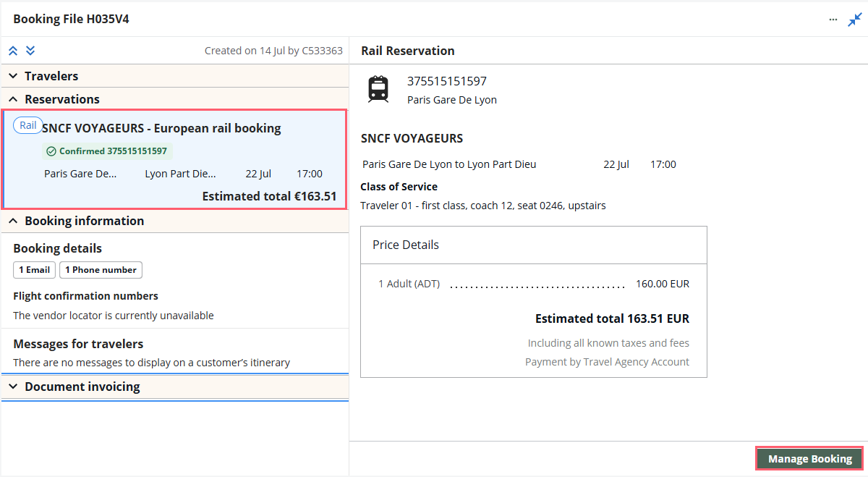This screenshot has height=477, width=868.
Task: Click truncated 'Paris Gare De...' in reservation card
Action: pos(80,174)
